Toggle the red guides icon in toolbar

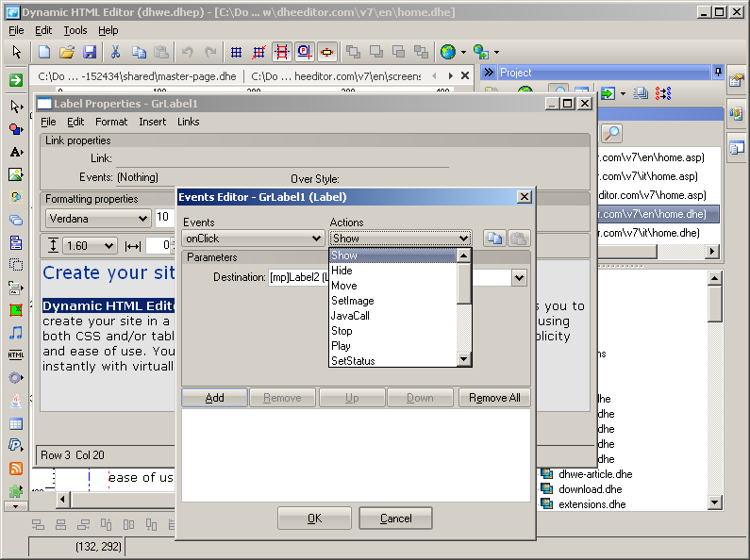(282, 52)
